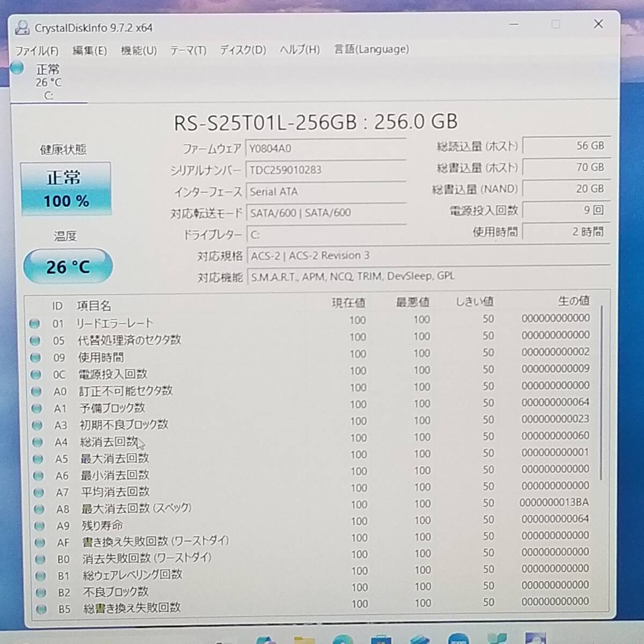Screen dimensions: 644x644
Task: Click the 現在値 column header
Action: tap(348, 303)
